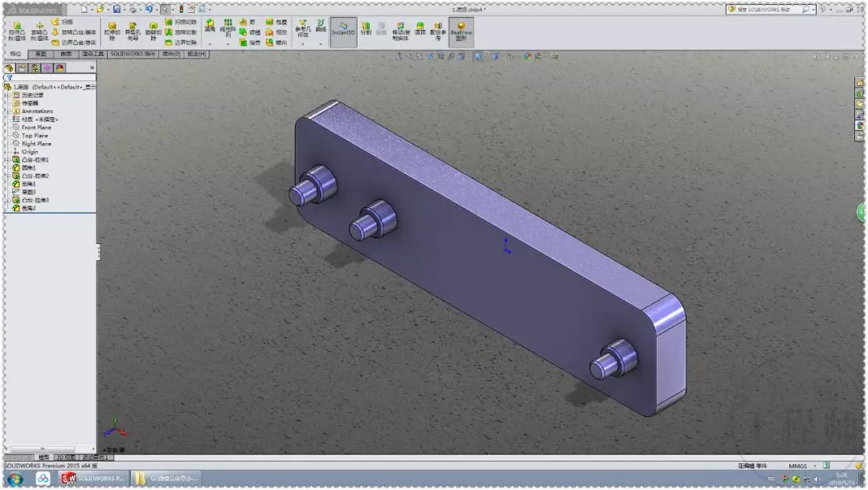Click the Save diskette icon

tap(117, 10)
